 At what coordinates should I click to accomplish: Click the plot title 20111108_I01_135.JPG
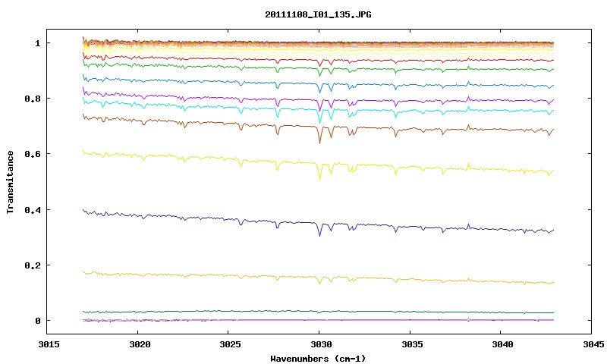click(318, 14)
